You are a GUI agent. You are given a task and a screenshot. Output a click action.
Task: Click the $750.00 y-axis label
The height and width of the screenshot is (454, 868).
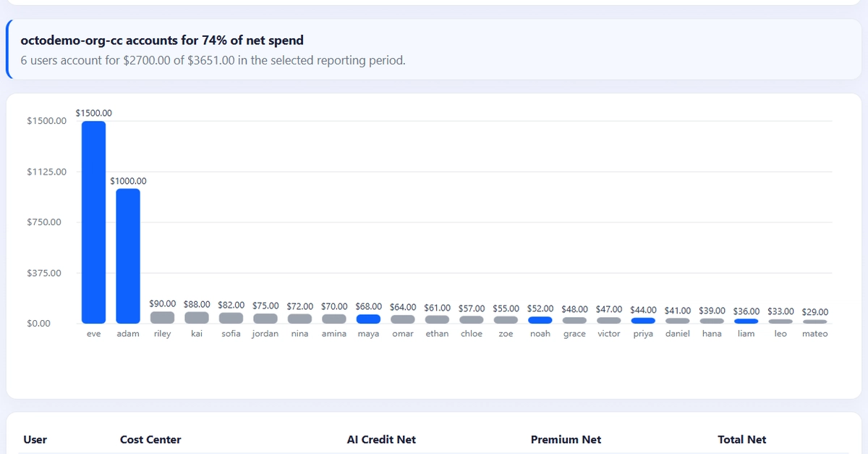[44, 222]
